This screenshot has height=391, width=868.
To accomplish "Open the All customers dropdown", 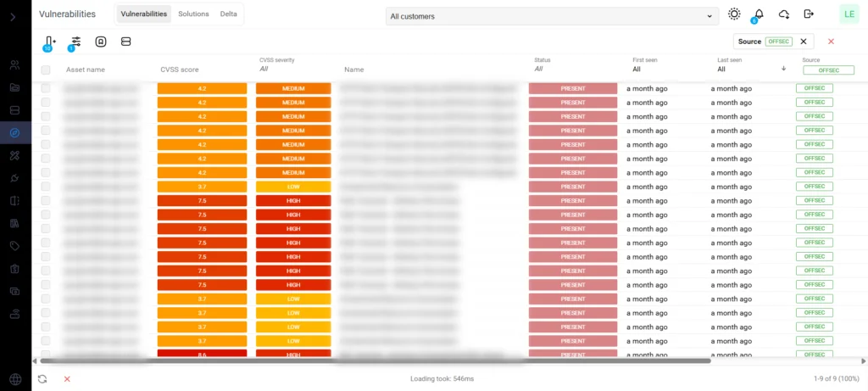I will [x=551, y=16].
